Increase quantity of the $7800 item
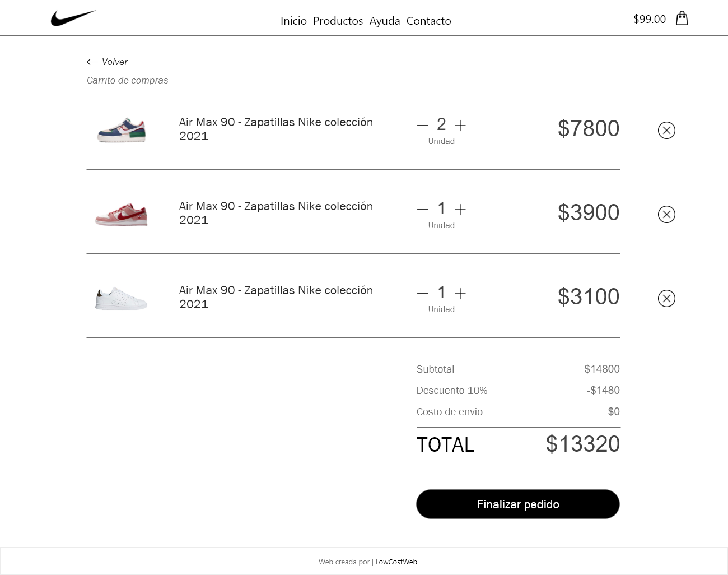Image resolution: width=728 pixels, height=575 pixels. [460, 126]
